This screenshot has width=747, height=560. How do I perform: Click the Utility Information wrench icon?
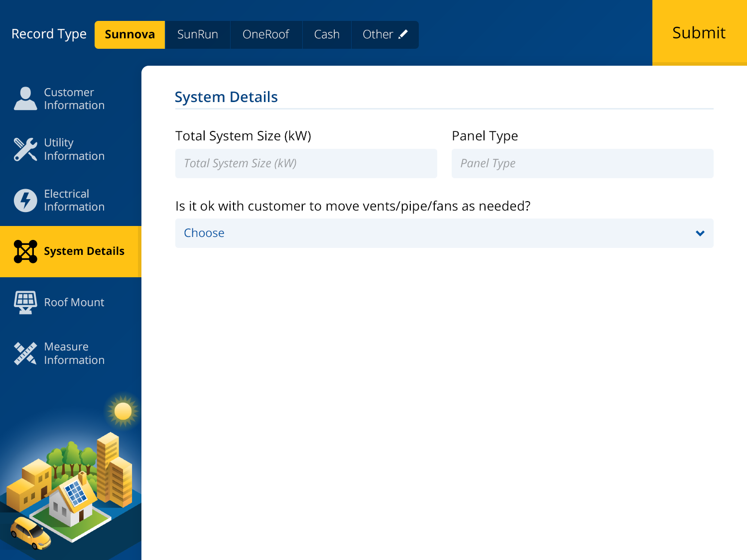pos(25,149)
